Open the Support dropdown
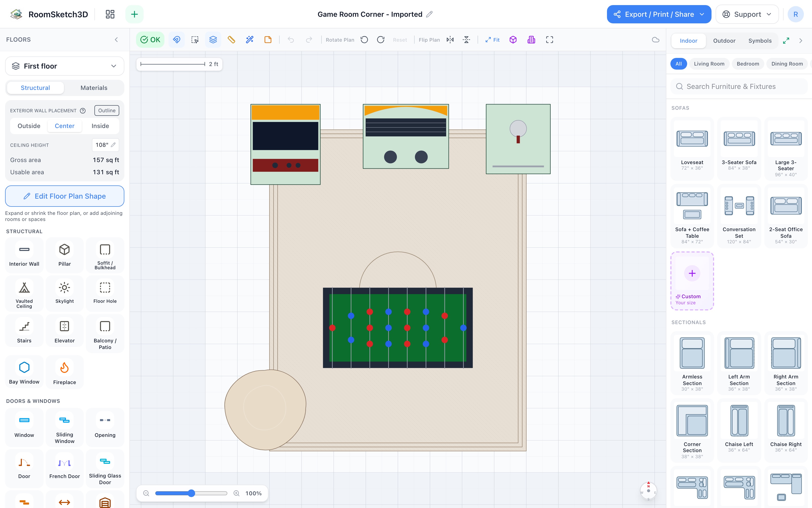 747,14
